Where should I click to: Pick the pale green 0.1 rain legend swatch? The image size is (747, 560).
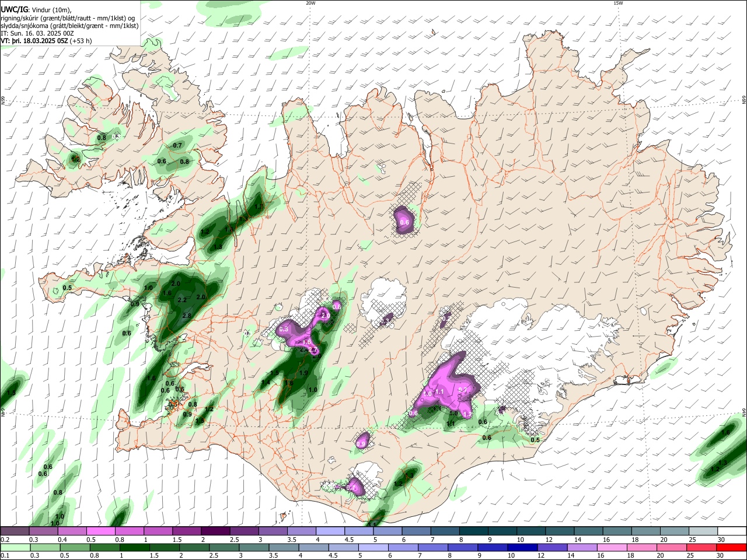pyautogui.click(x=15, y=547)
